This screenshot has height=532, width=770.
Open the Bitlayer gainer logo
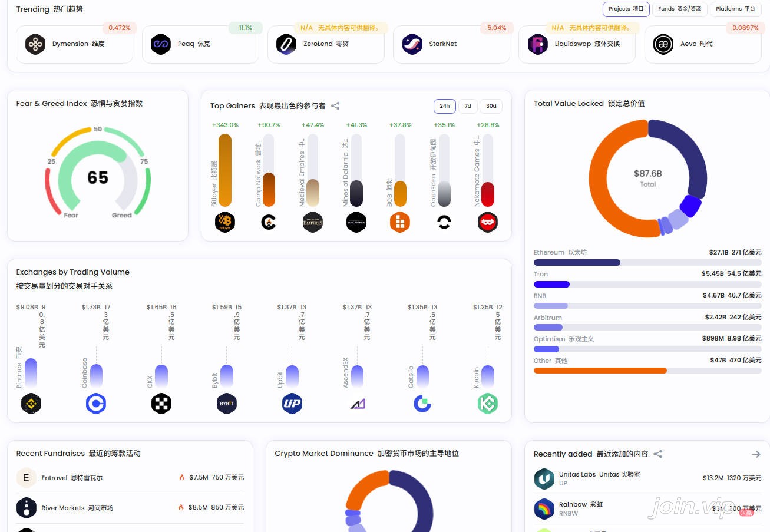(225, 222)
